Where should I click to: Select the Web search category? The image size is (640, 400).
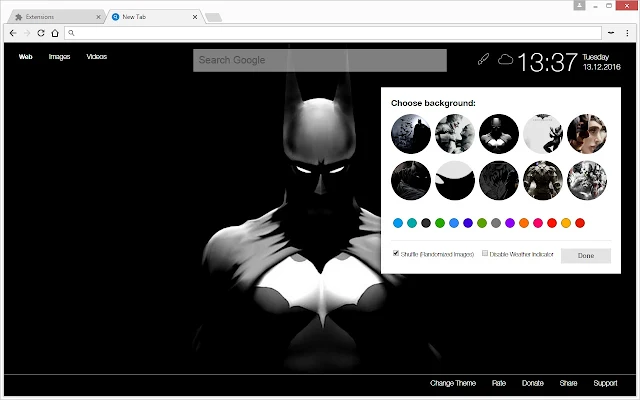point(25,57)
